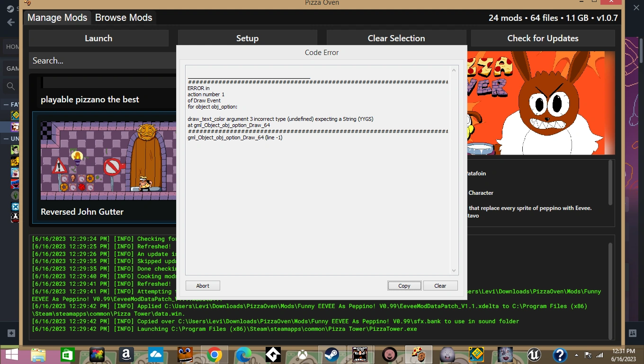The image size is (644, 364).
Task: Click Check for Updates
Action: point(543,38)
